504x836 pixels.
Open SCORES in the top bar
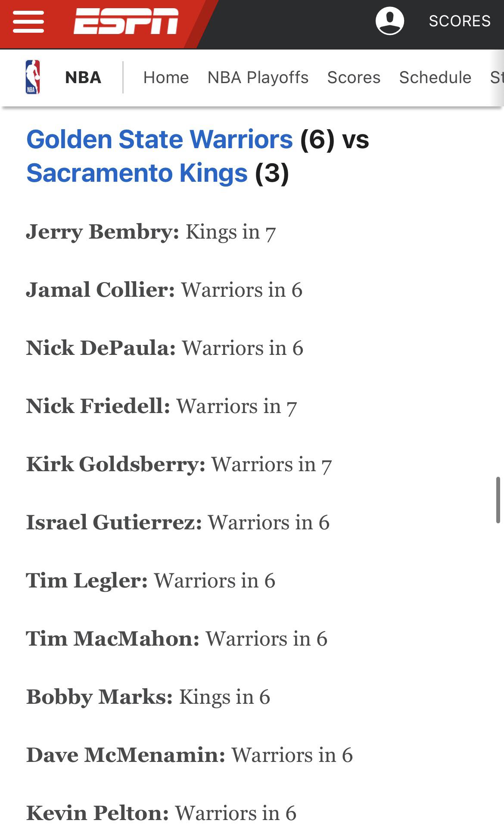[x=459, y=21]
